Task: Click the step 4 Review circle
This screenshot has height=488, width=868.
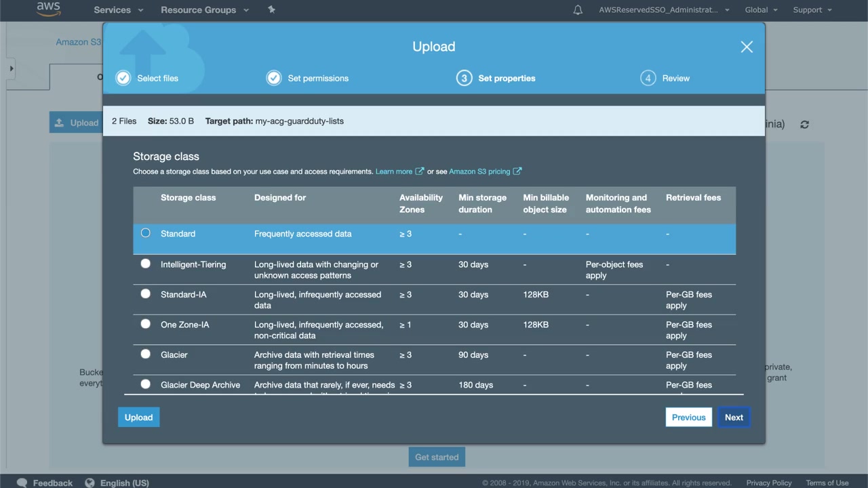Action: (x=648, y=78)
